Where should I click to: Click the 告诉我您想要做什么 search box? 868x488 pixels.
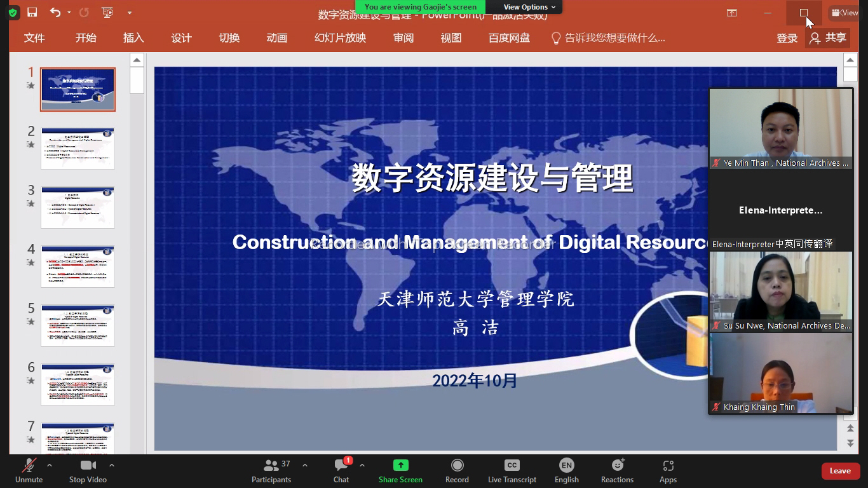pos(608,38)
